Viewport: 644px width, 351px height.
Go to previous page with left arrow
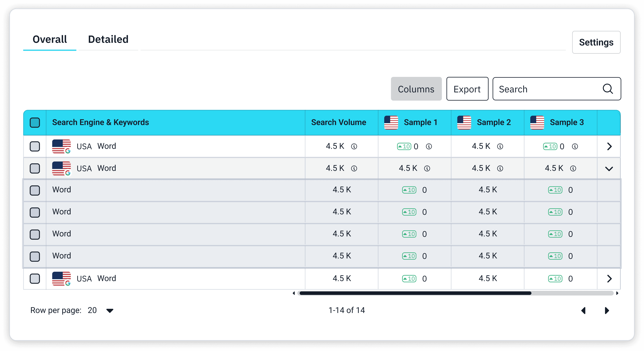click(x=583, y=311)
